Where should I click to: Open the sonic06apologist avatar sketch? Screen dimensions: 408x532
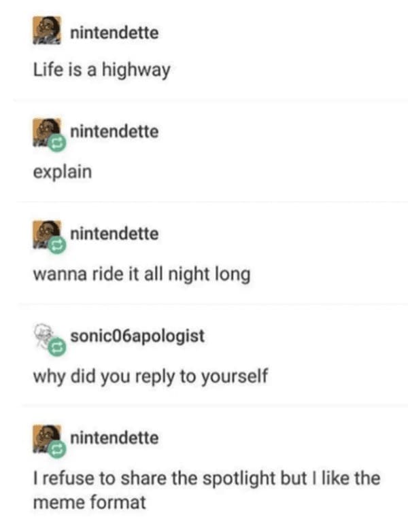46,336
